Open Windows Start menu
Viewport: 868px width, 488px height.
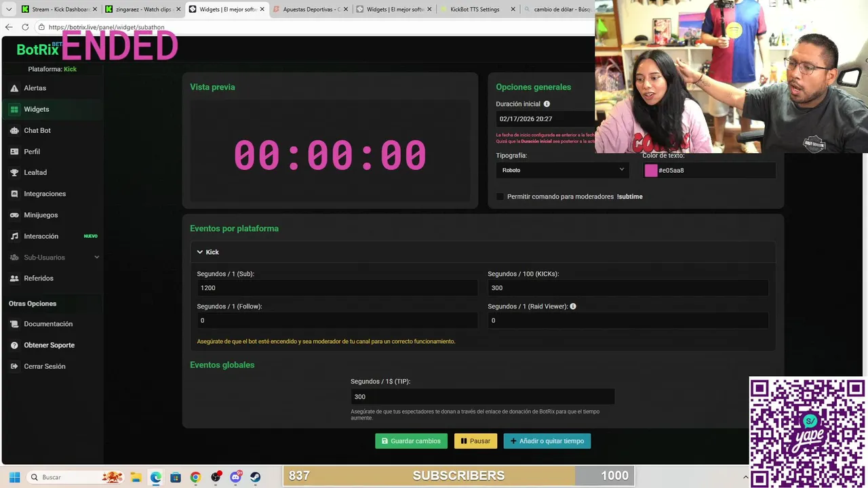coord(14,477)
